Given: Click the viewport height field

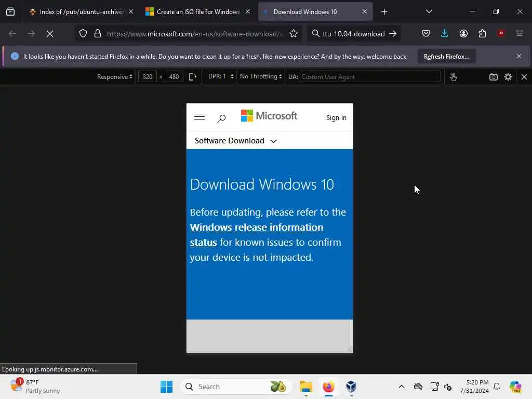Looking at the screenshot, I should point(174,77).
